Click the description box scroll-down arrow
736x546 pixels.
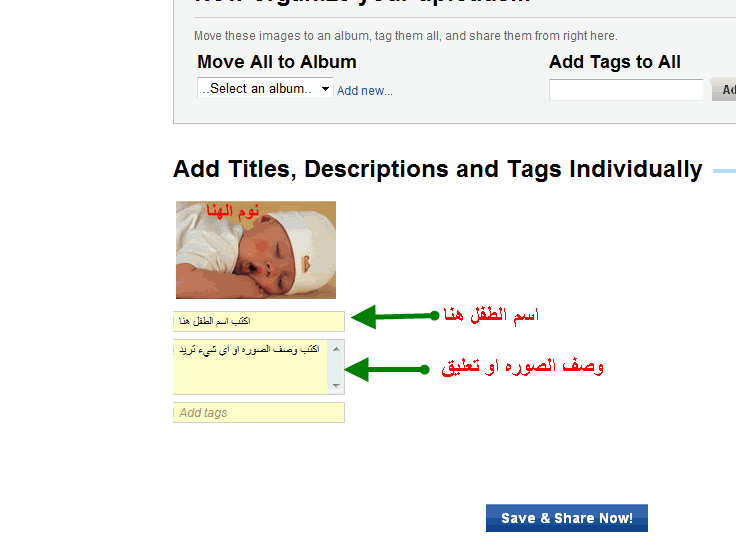pos(336,385)
